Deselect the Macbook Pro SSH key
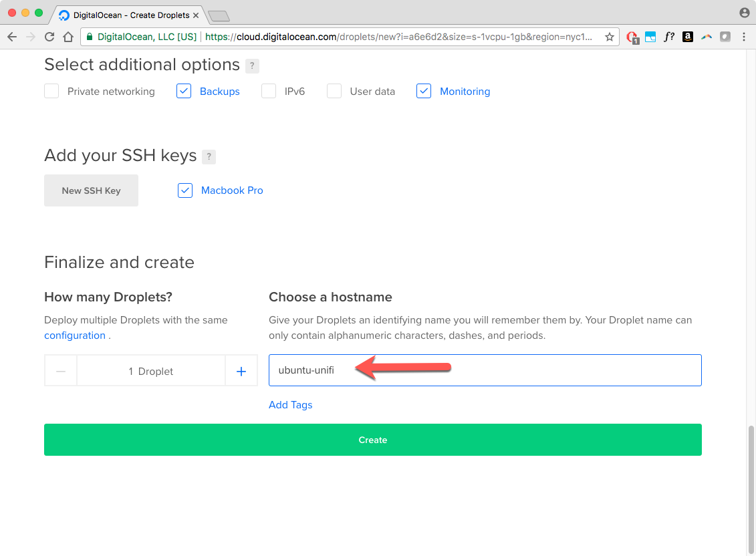 185,190
